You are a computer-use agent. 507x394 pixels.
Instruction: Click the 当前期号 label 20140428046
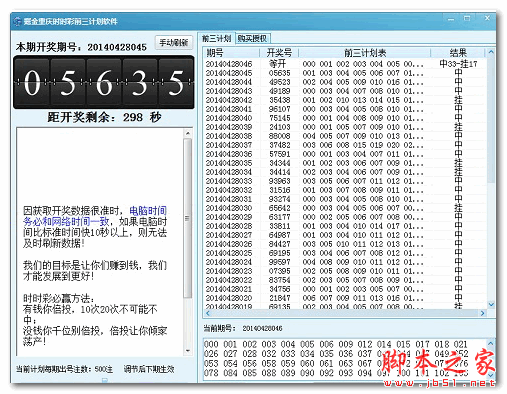click(x=243, y=328)
